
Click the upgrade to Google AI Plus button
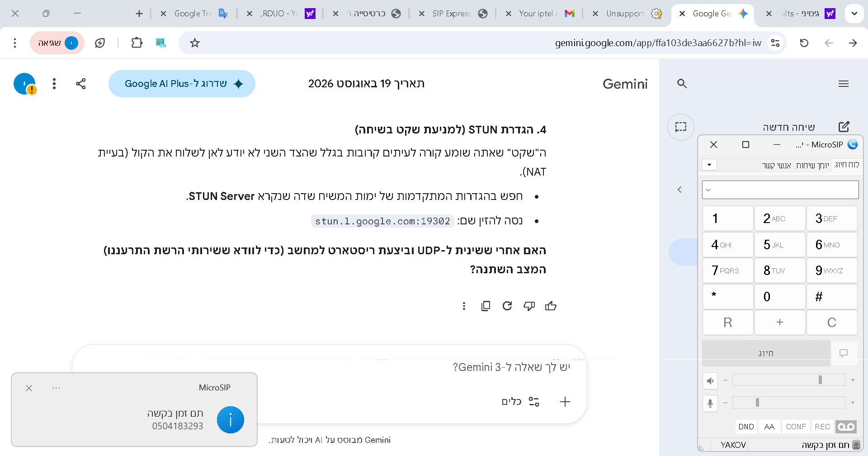click(182, 84)
